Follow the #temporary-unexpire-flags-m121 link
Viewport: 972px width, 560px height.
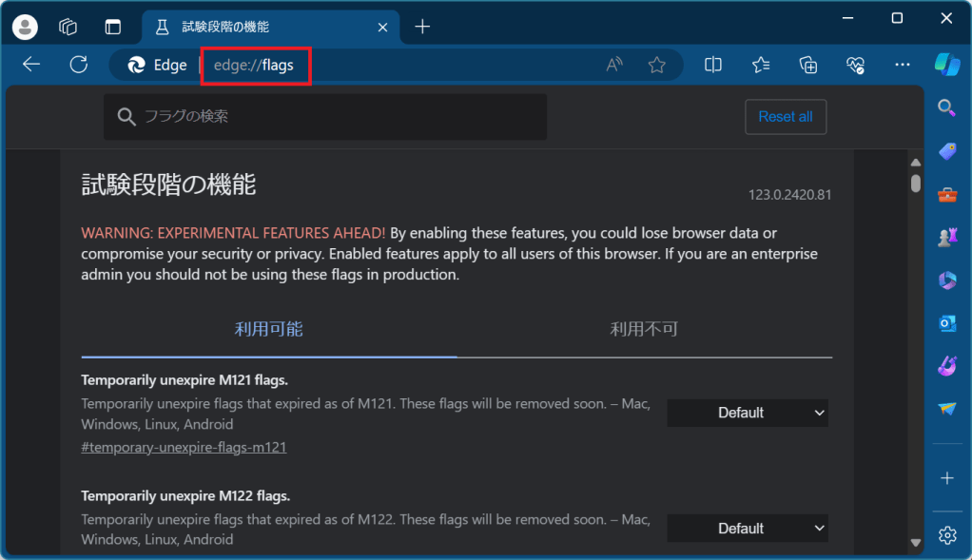pos(184,447)
